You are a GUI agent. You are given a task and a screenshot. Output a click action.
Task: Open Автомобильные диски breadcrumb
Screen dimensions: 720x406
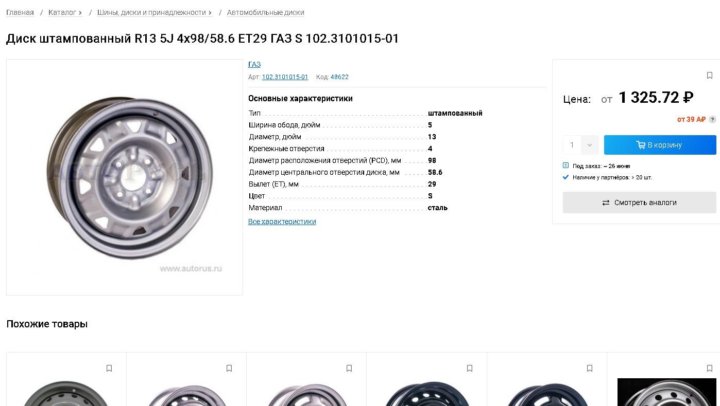point(265,12)
